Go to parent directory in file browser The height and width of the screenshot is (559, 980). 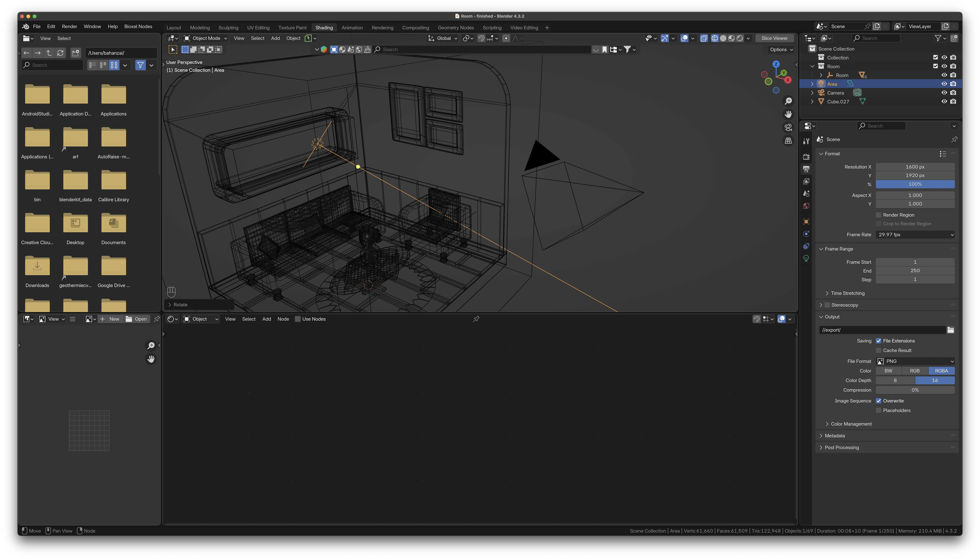click(49, 53)
